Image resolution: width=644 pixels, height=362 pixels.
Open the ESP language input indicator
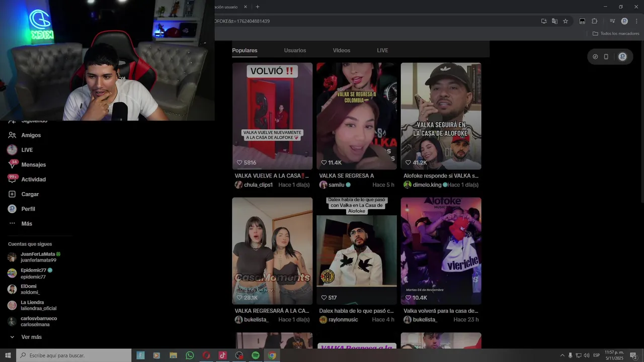(597, 355)
